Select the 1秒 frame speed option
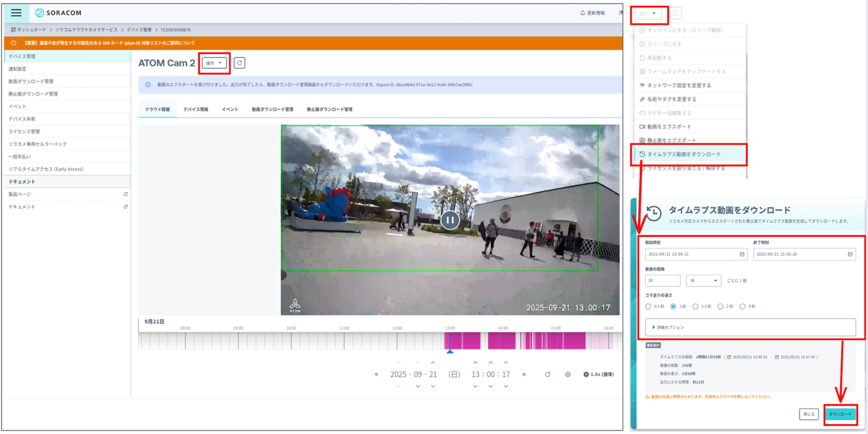Screen dimensions: 868x434 tap(673, 306)
